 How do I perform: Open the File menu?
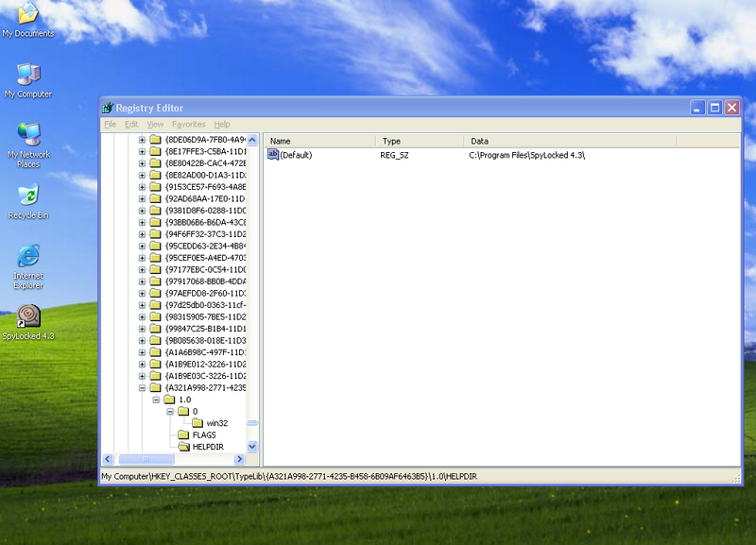point(110,125)
